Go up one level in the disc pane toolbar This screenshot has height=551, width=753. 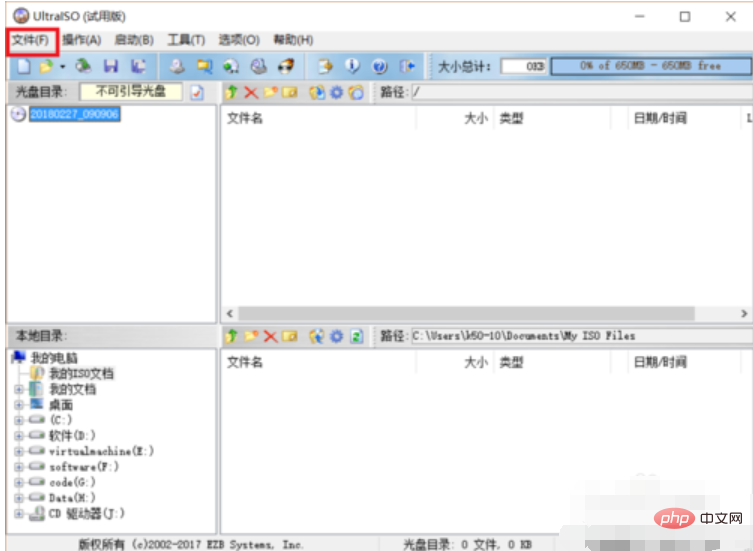232,92
